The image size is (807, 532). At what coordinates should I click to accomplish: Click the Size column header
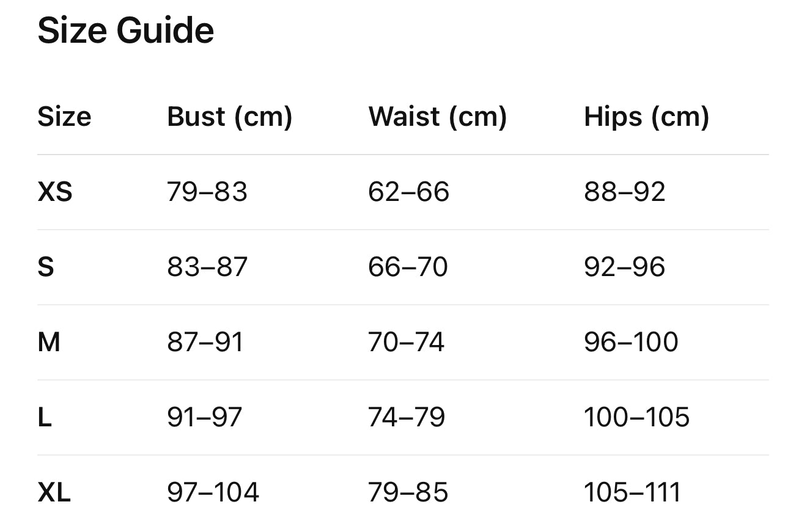(x=64, y=117)
